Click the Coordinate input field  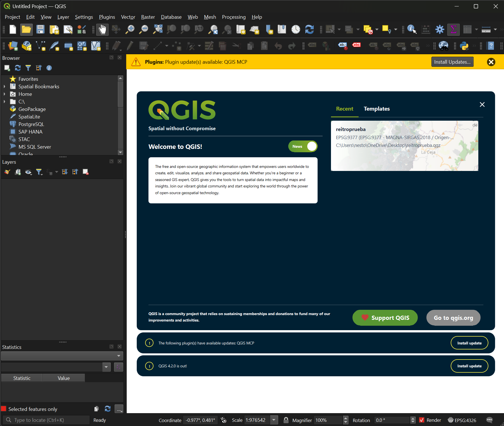pyautogui.click(x=201, y=420)
